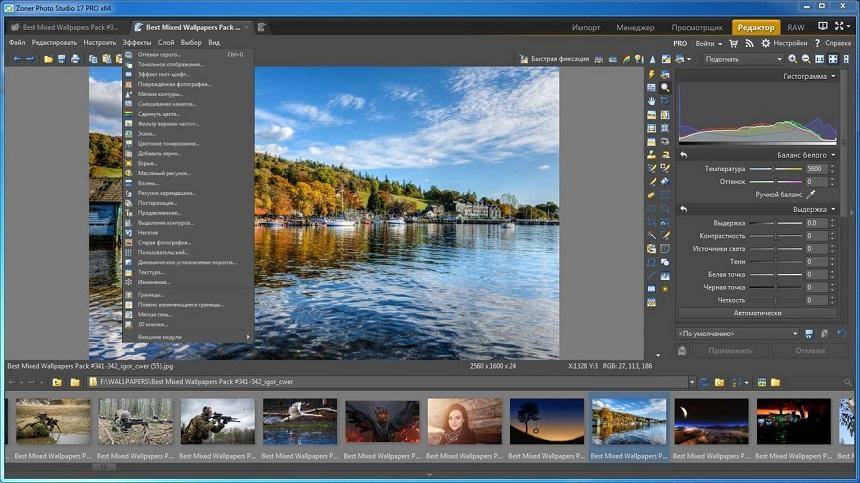Viewport: 860px width, 483px height.
Task: Select the woman portrait thumbnail
Action: [x=465, y=421]
